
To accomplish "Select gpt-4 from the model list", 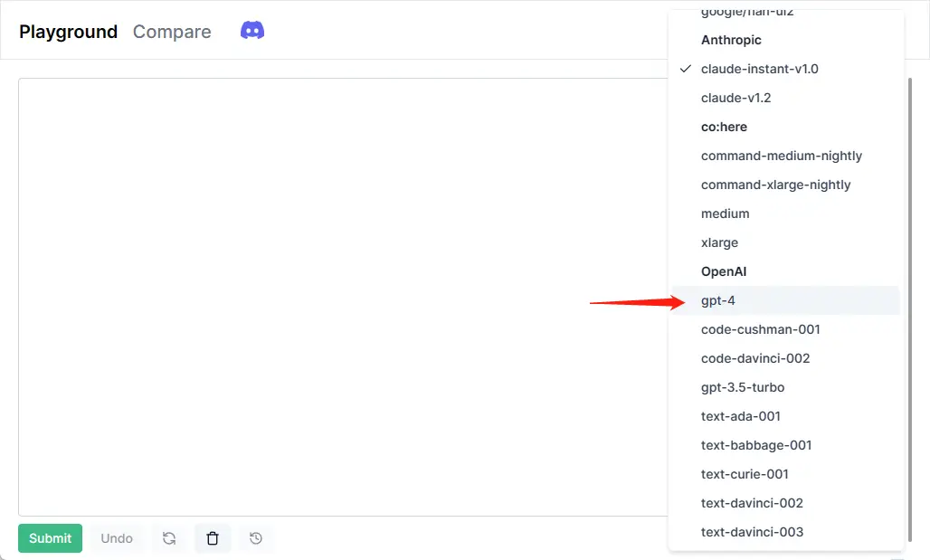I will (785, 300).
